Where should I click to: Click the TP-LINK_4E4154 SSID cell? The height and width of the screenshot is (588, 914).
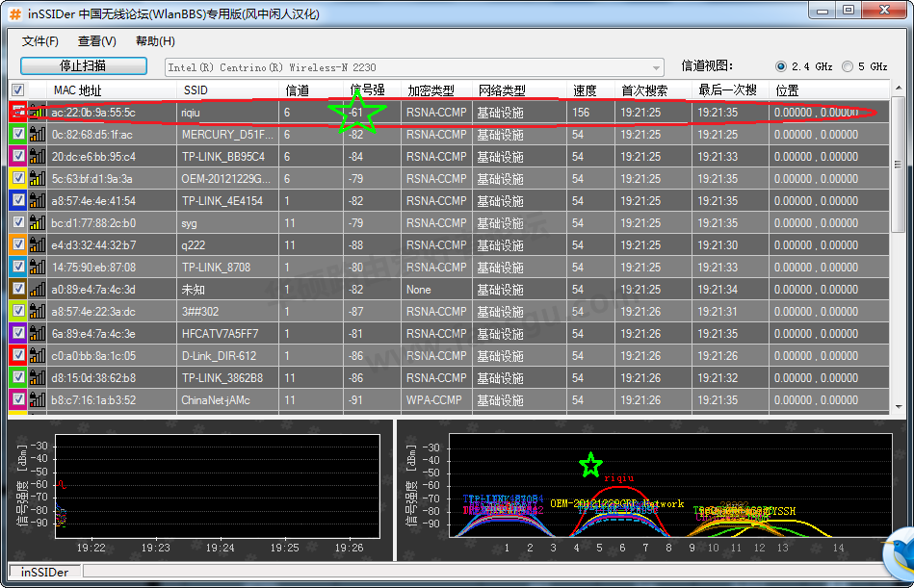point(227,201)
